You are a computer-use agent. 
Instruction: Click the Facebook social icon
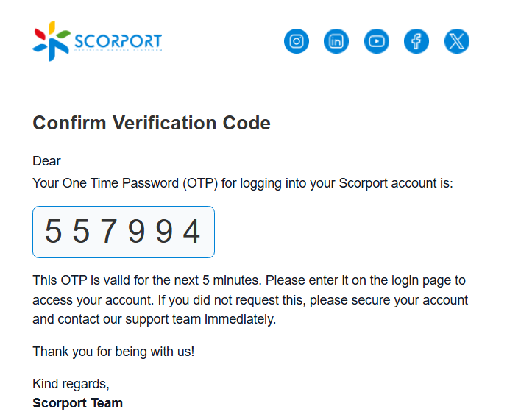click(416, 41)
